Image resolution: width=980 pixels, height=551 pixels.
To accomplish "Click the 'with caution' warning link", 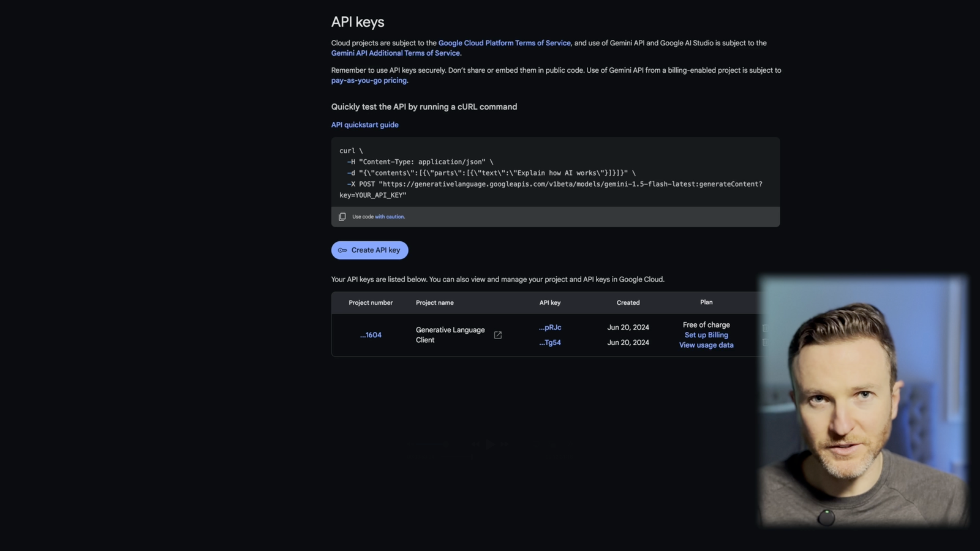I will click(x=390, y=216).
